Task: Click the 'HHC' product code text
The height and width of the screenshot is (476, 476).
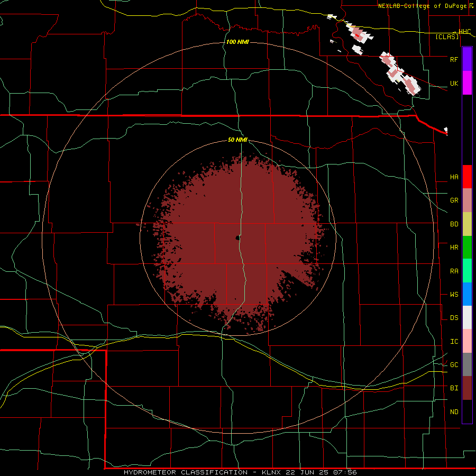Action: coord(464,32)
